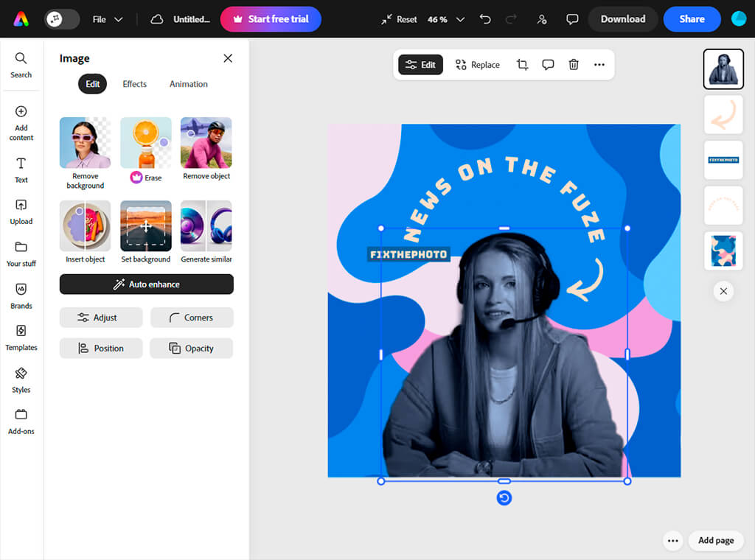Select the arrow layer thumbnail
This screenshot has height=560, width=755.
tap(723, 114)
